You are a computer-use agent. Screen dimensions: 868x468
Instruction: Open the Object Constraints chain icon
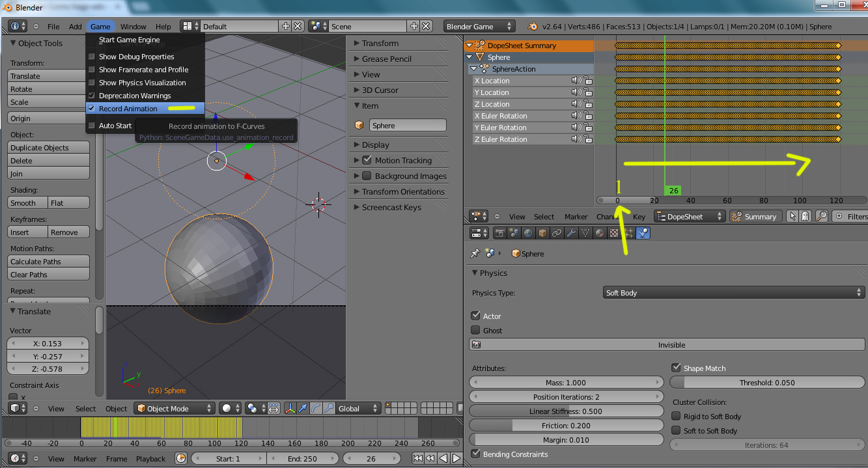[x=557, y=233]
